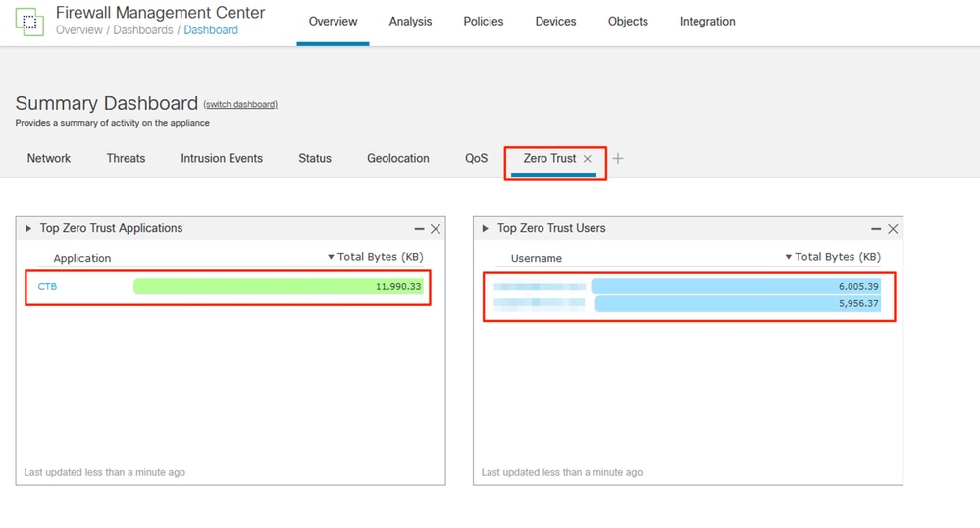980x528 pixels.
Task: Switch to the Geolocation tab
Action: (x=397, y=158)
